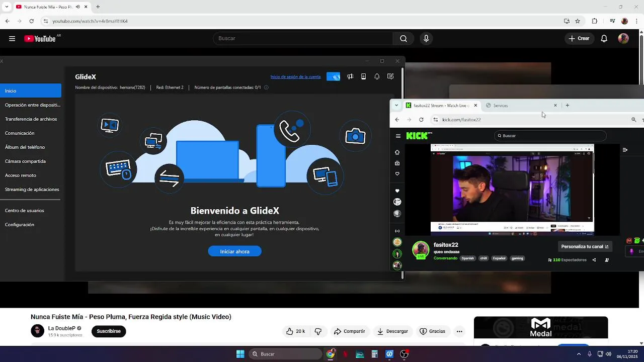Click the gaming tag on Kick
Image resolution: width=644 pixels, height=362 pixels.
tap(517, 258)
